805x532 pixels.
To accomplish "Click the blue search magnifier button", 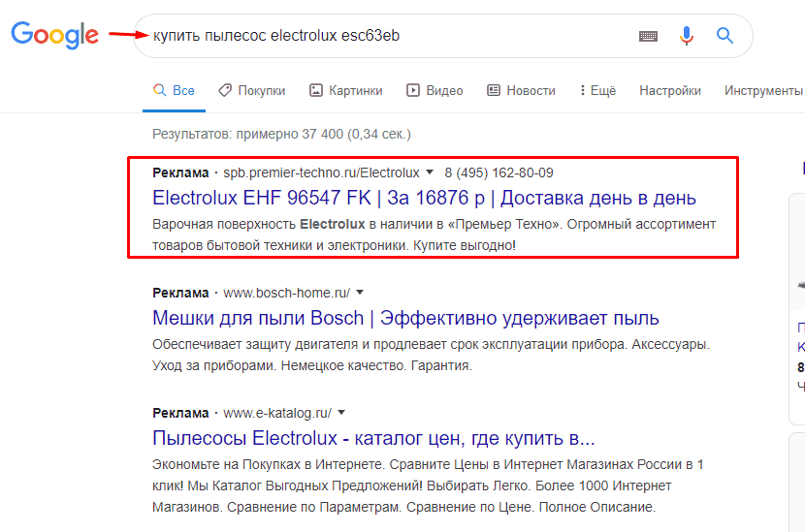I will coord(724,36).
